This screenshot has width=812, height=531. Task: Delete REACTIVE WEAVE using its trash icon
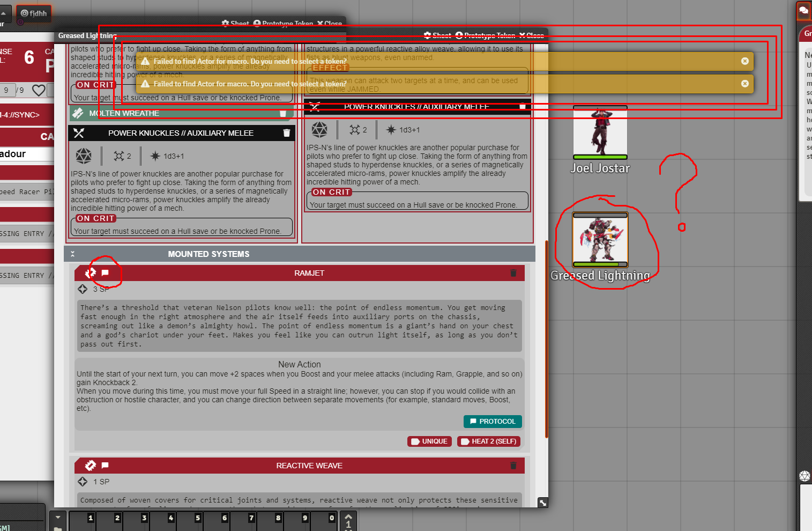[513, 466]
